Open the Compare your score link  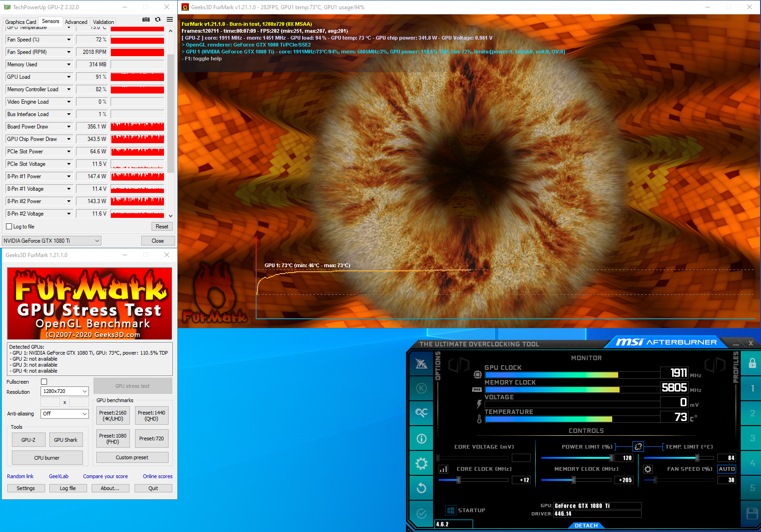coord(105,476)
